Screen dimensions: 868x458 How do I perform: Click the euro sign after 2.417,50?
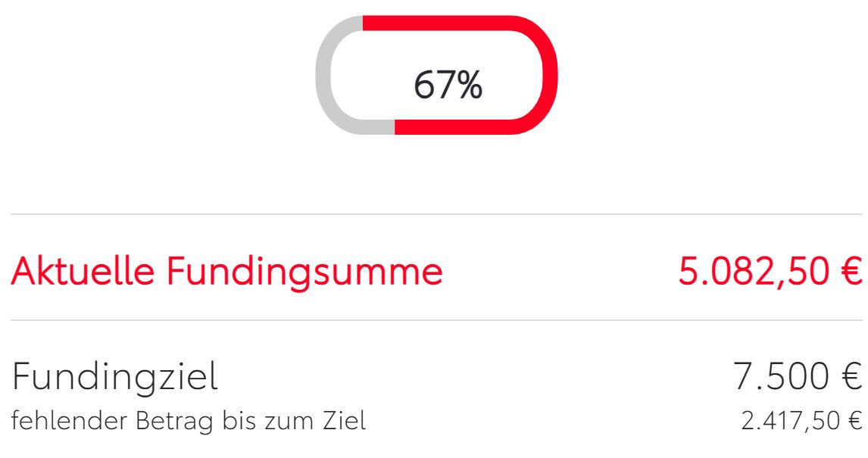coord(855,420)
